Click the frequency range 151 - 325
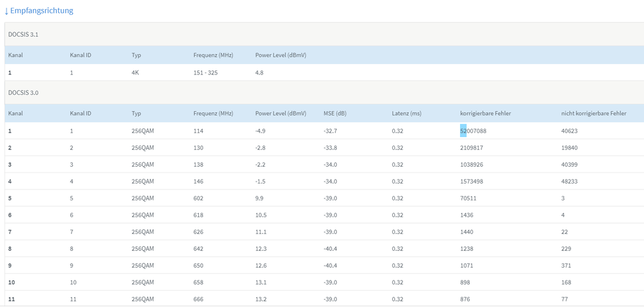The width and height of the screenshot is (644, 307). pos(205,73)
